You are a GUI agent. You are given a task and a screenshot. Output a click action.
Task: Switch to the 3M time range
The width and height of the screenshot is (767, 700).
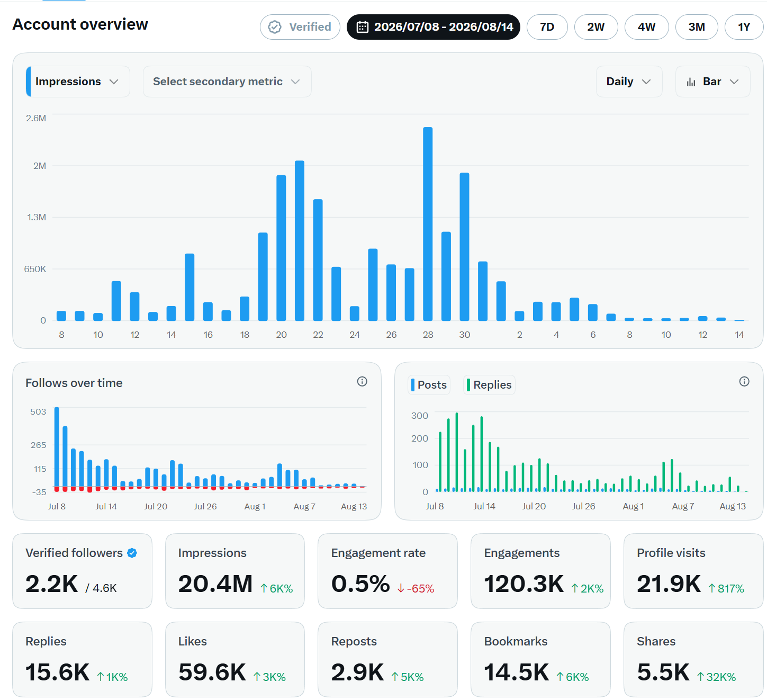697,27
